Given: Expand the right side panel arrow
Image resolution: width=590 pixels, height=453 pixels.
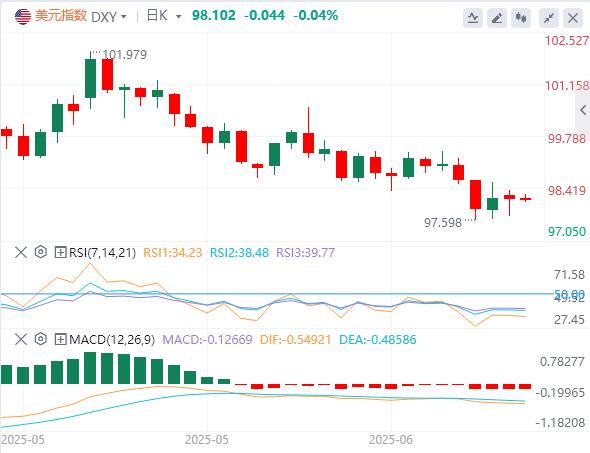Looking at the screenshot, I should [583, 110].
